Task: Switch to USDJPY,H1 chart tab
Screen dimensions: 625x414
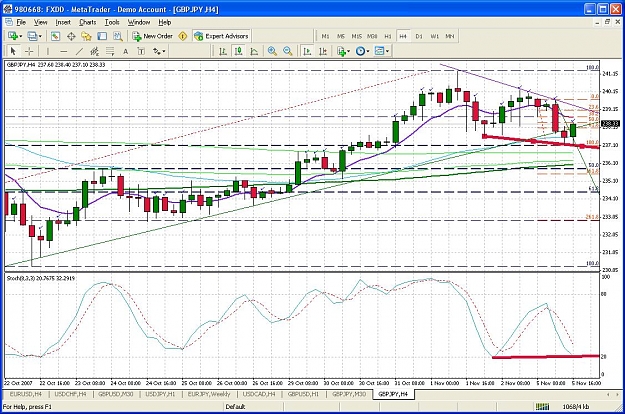Action: [x=160, y=394]
